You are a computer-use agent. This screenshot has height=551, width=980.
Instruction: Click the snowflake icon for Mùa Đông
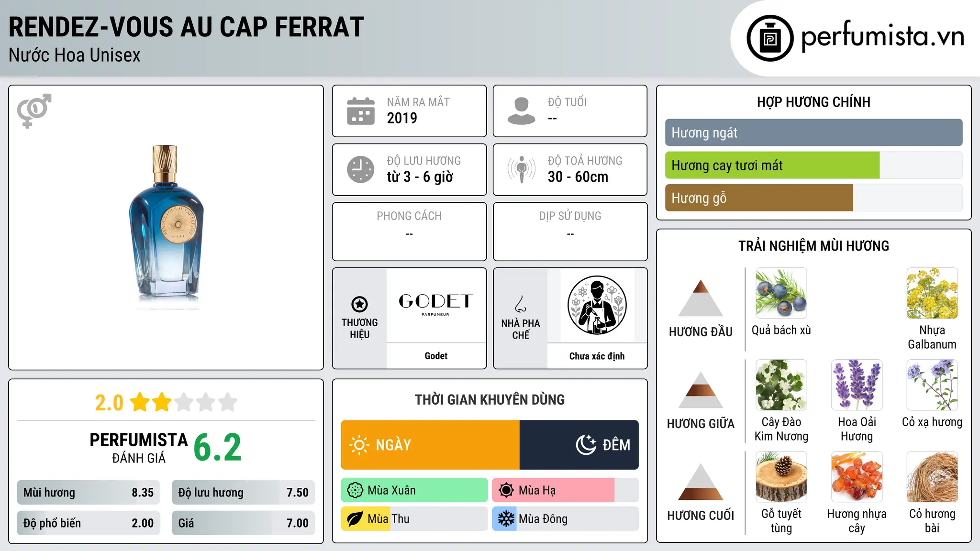click(506, 519)
